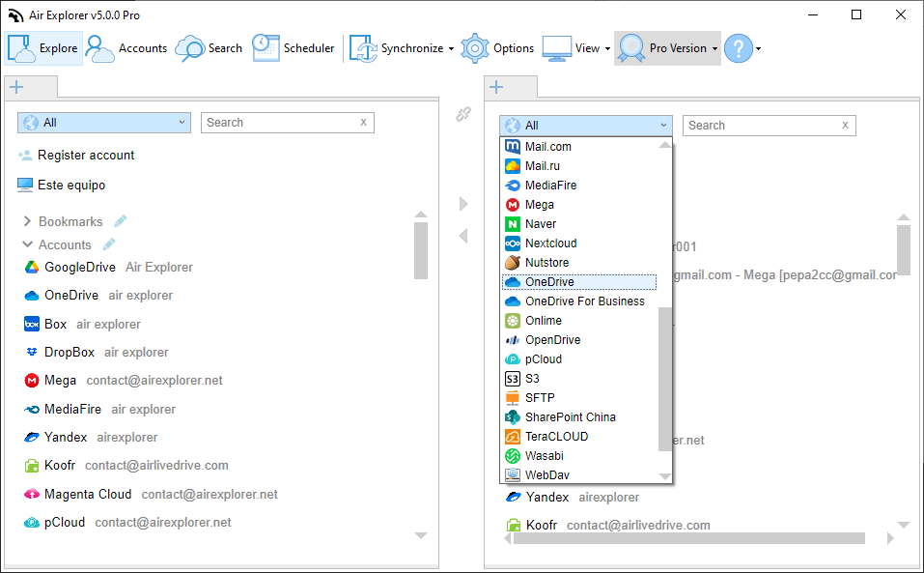Select Mail.ru in the dropdown list
The image size is (924, 573).
[579, 165]
